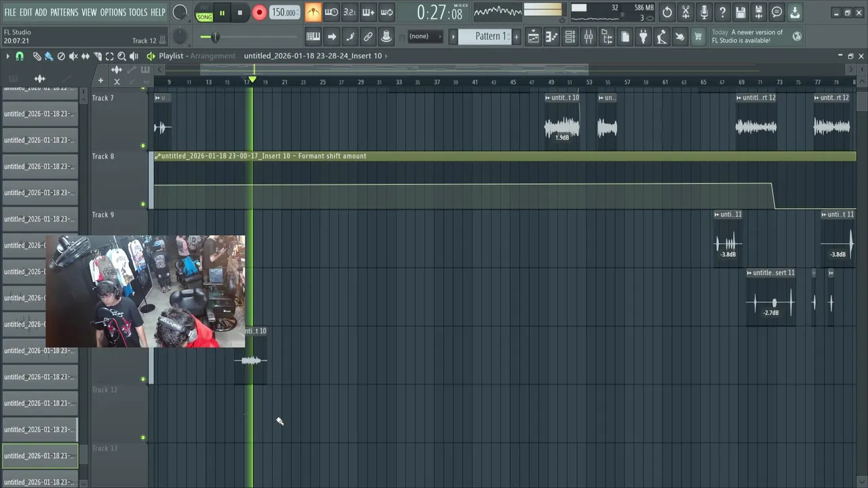Select the Paint brush tool in Playlist
Viewport: 868px width, 488px height.
[x=49, y=56]
